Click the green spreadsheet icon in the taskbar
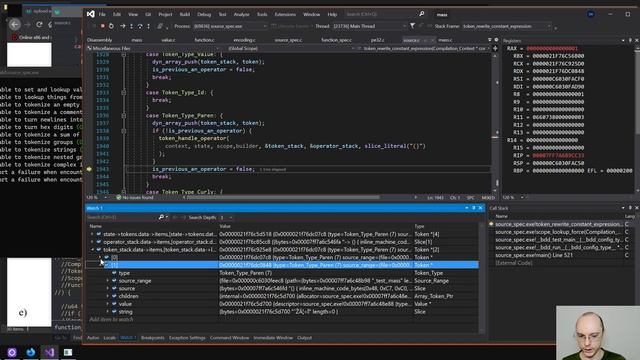640x360 pixels. pos(68,352)
